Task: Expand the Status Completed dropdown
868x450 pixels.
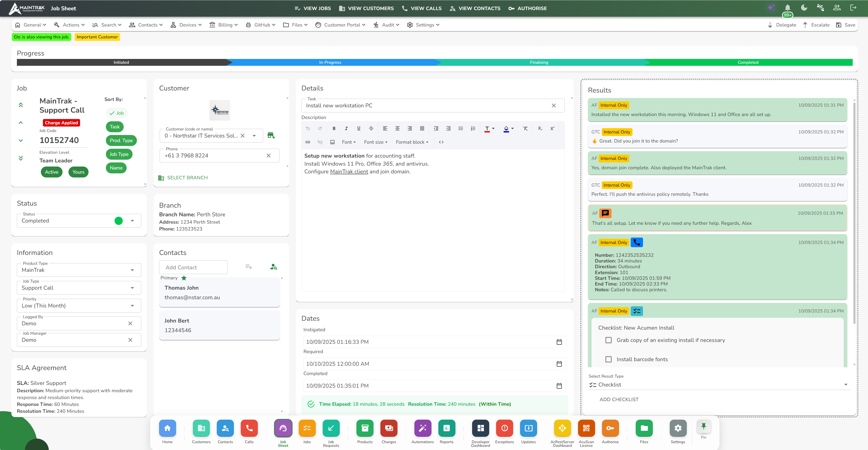Action: coord(132,221)
